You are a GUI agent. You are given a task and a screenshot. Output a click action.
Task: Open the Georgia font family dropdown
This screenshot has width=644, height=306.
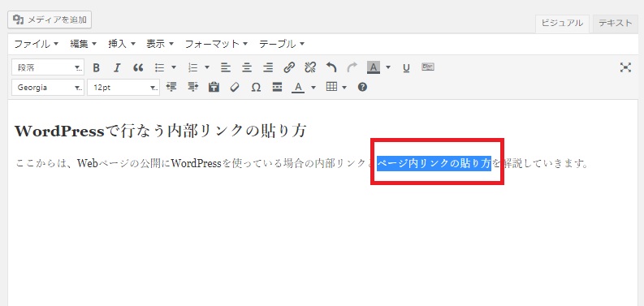click(48, 87)
